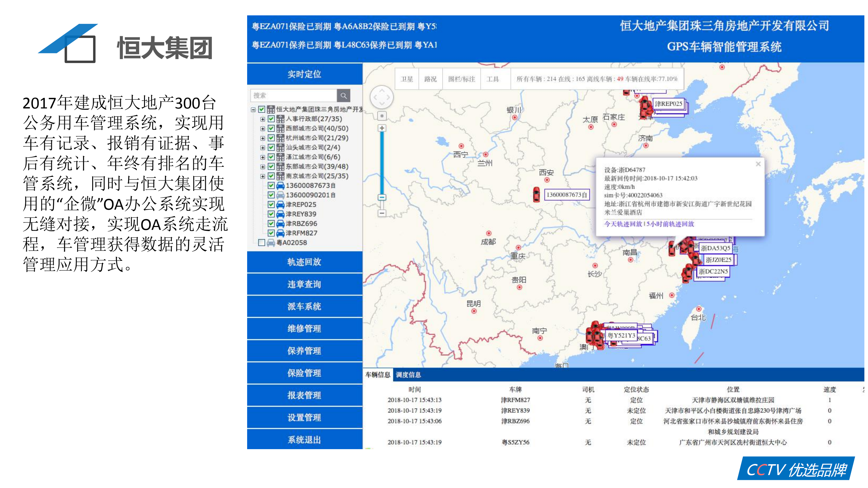The image size is (868, 488).
Task: Click the blue zoom slider track
Action: (x=382, y=163)
